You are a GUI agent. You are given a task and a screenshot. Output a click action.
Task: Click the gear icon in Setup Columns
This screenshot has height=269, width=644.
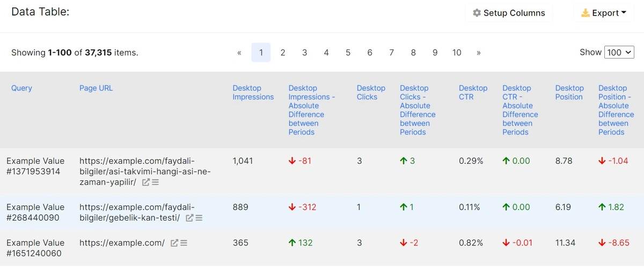[477, 13]
